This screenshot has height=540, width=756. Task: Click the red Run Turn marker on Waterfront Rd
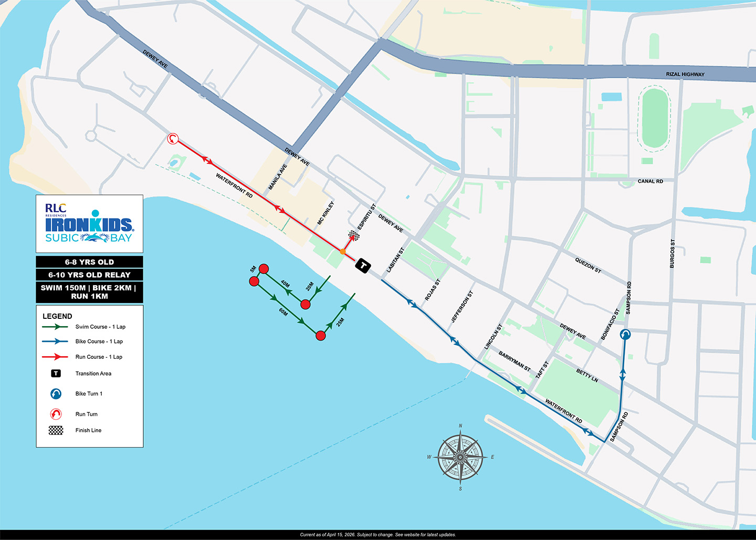pos(173,139)
